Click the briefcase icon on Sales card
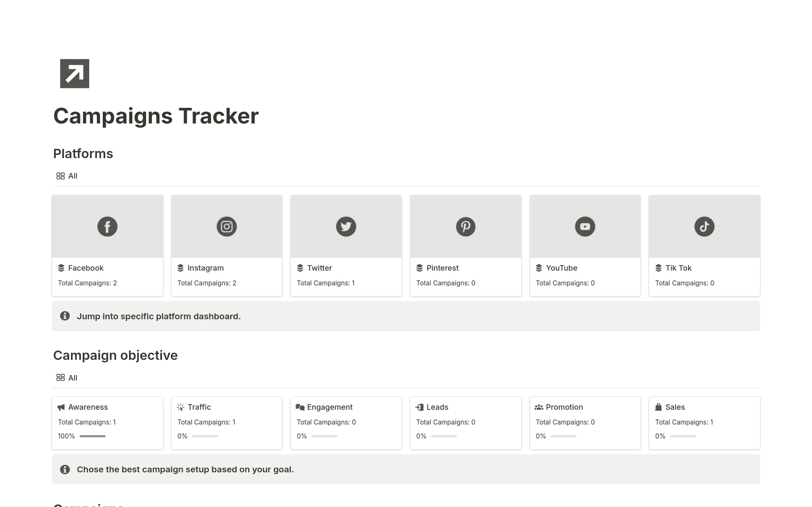This screenshot has height=507, width=812. 658,407
